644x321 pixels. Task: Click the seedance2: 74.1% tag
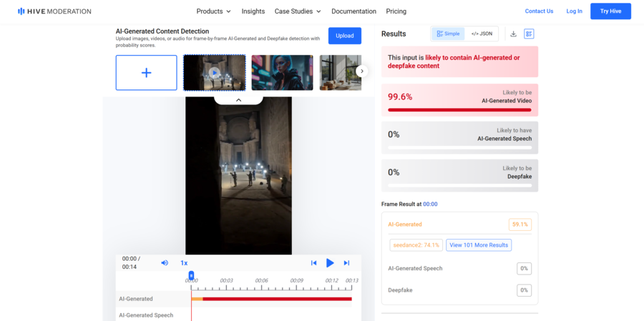click(x=416, y=245)
